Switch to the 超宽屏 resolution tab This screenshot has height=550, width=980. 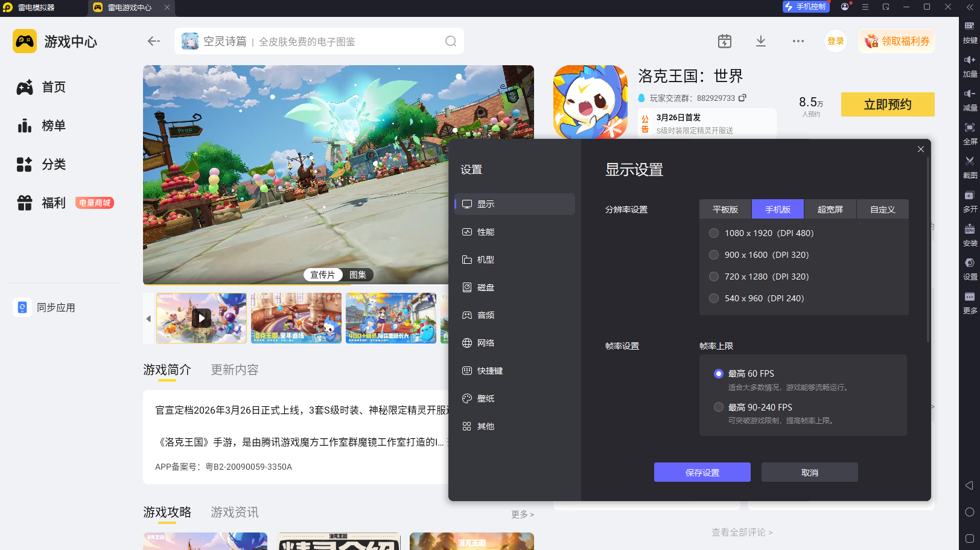point(830,209)
